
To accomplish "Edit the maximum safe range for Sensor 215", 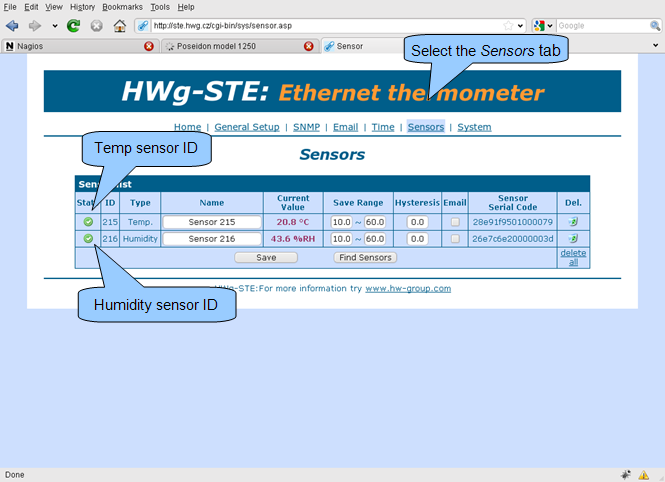I will click(375, 222).
